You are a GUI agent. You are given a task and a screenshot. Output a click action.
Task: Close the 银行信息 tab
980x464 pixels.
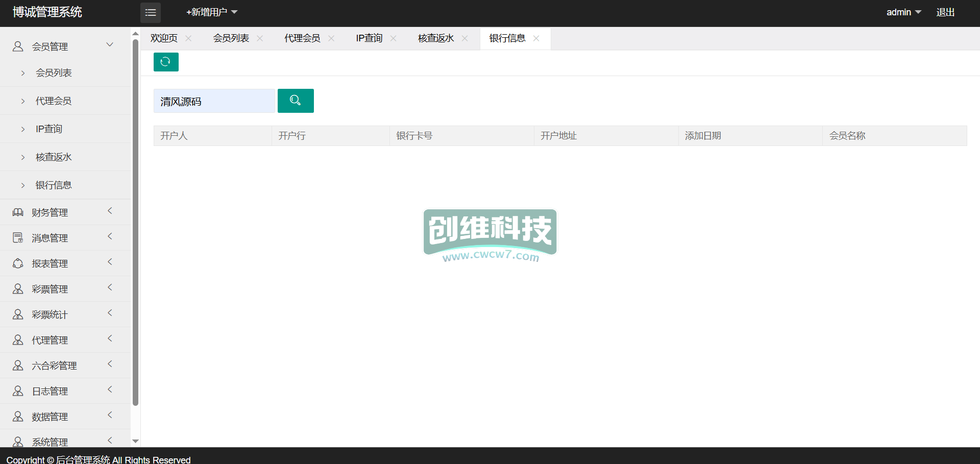536,38
